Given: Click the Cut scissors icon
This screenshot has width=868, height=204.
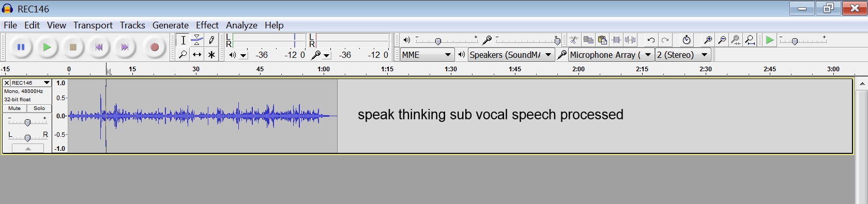Looking at the screenshot, I should point(574,40).
